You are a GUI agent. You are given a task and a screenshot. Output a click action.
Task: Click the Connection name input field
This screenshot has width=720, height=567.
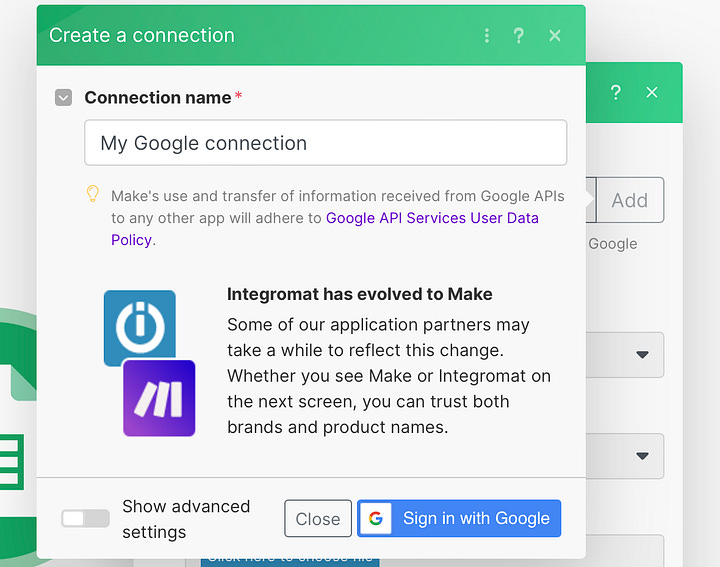[326, 143]
